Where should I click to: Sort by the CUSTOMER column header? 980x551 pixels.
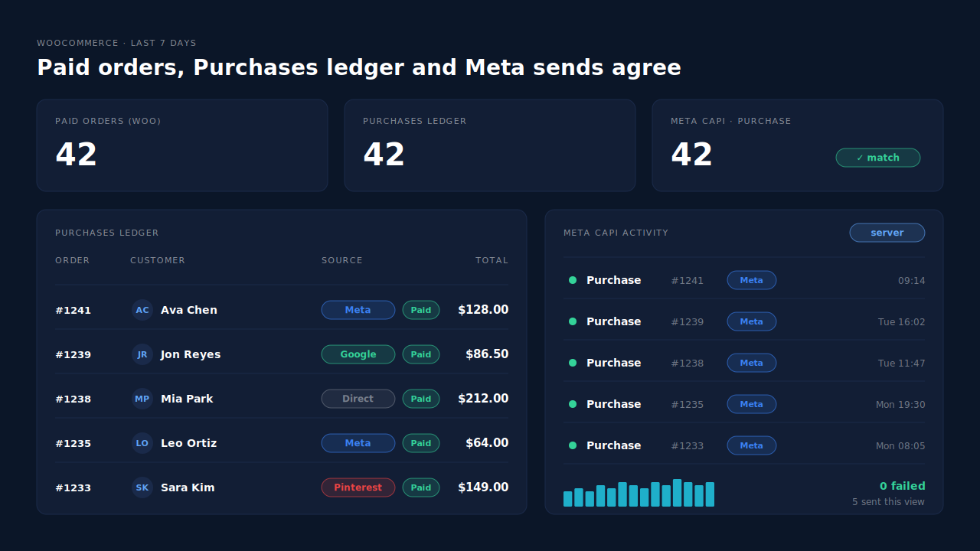[158, 260]
